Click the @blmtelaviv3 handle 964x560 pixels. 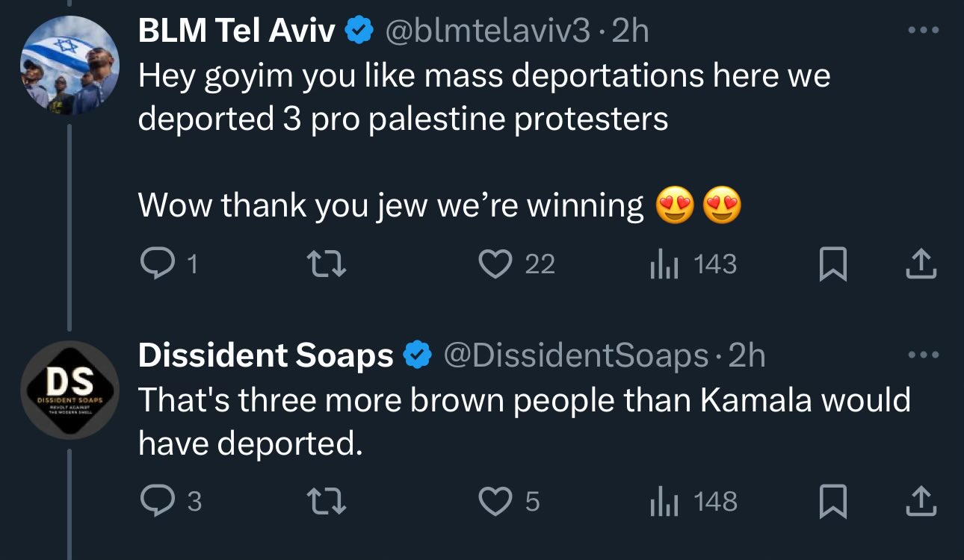(487, 31)
